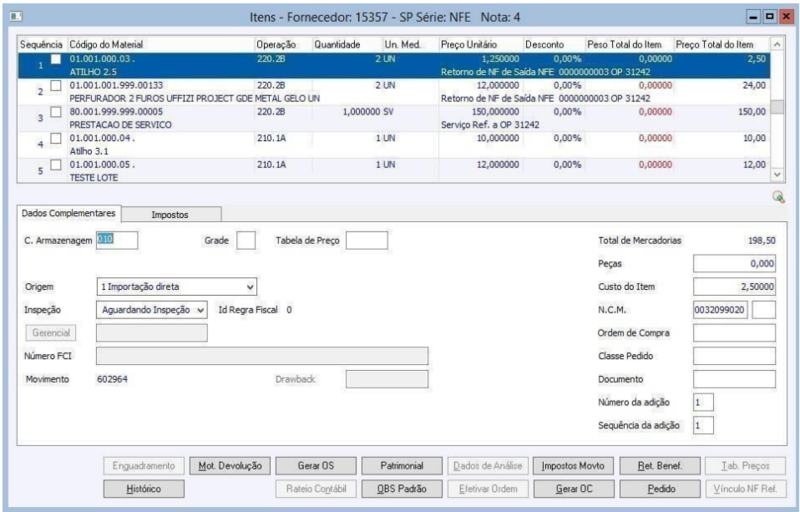Click the Gerar OS button
This screenshot has height=512, width=800.
pyautogui.click(x=315, y=466)
